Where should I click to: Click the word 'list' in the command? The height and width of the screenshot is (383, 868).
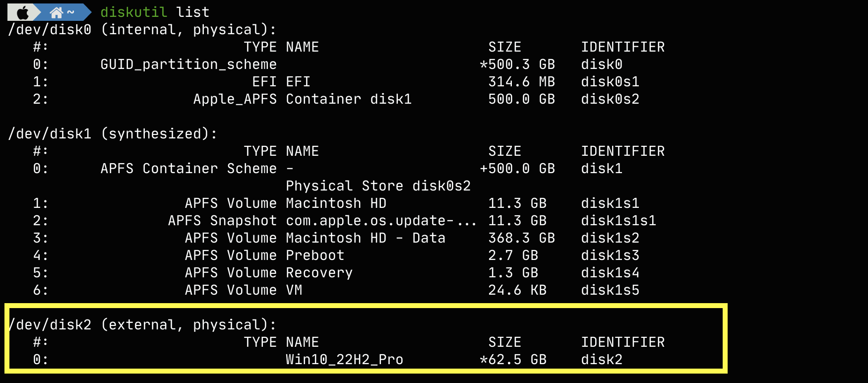pyautogui.click(x=193, y=12)
